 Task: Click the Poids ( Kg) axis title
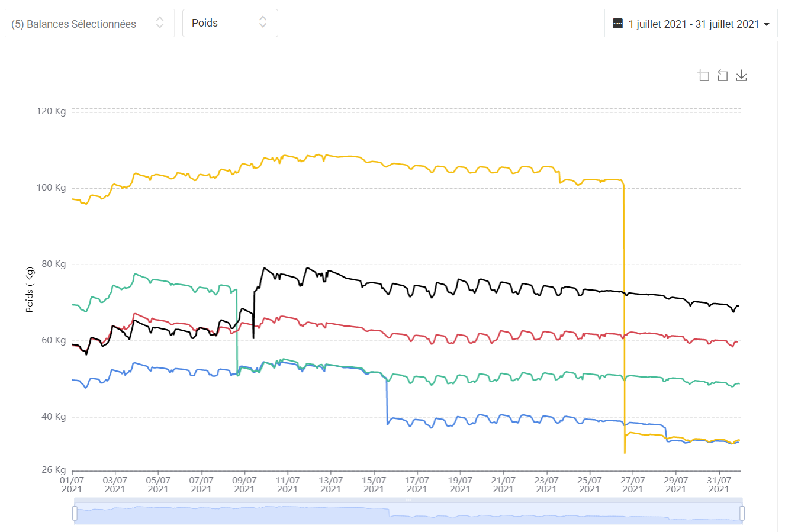[x=30, y=290]
